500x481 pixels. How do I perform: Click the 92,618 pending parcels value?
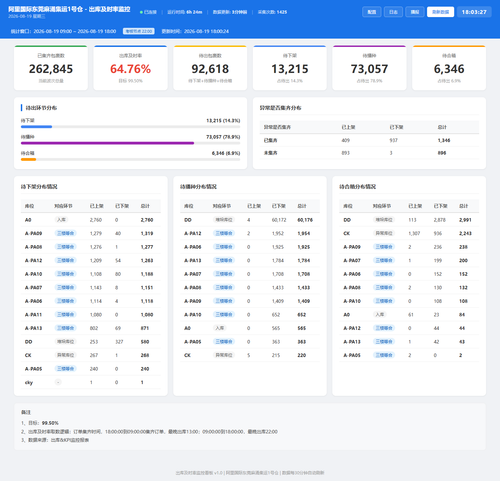(x=210, y=69)
